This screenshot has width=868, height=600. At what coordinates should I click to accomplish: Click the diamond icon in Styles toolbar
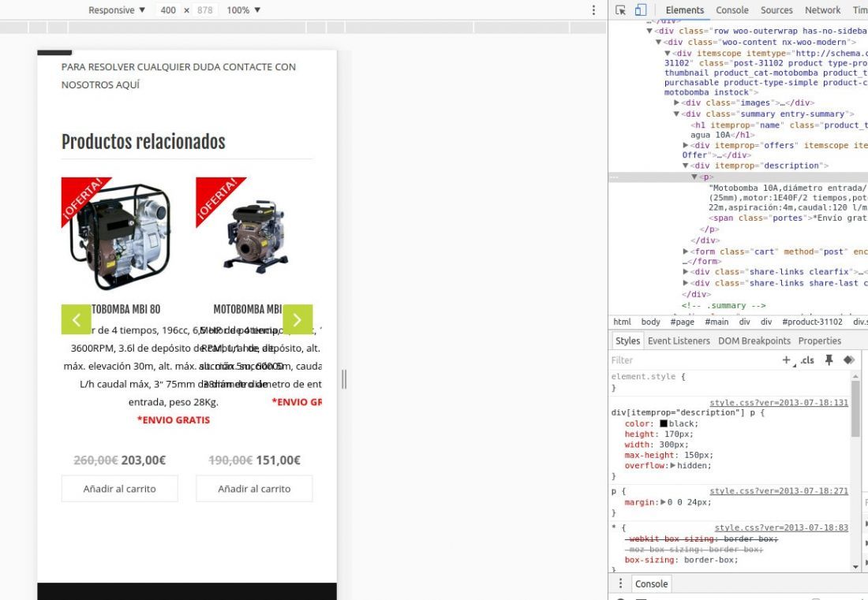tap(848, 360)
